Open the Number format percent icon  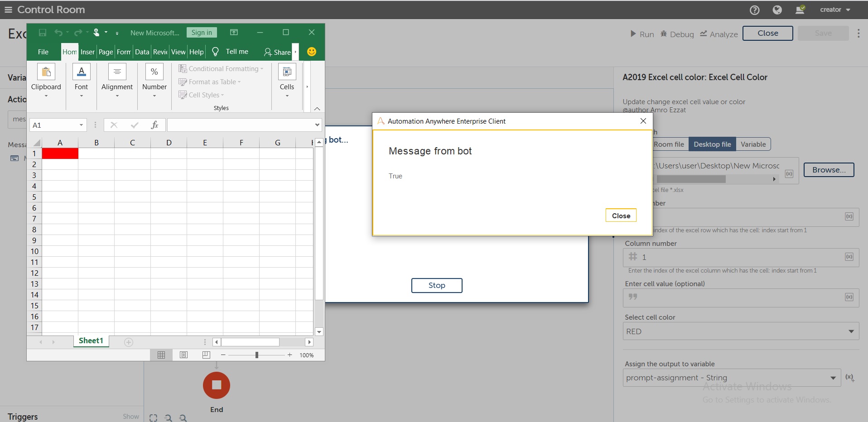[154, 72]
